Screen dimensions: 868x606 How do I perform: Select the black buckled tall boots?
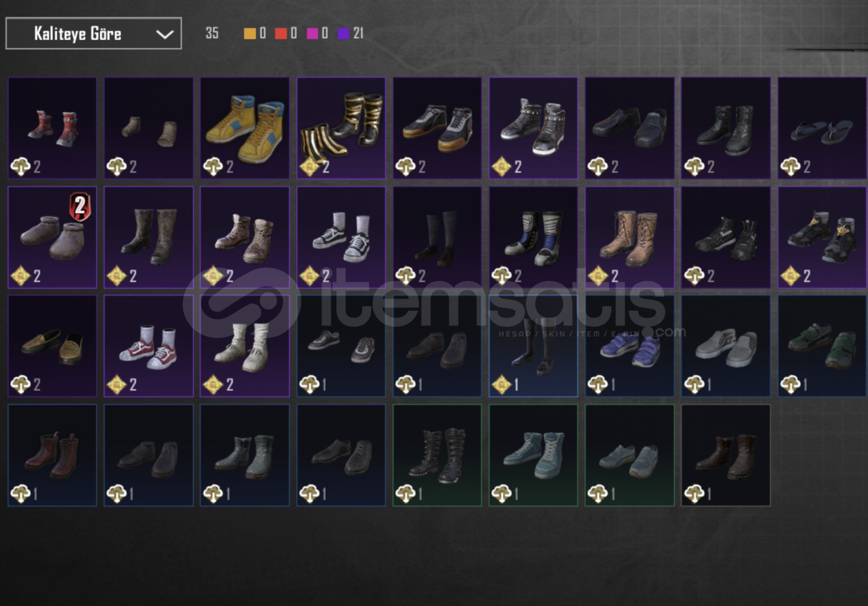pos(437,455)
